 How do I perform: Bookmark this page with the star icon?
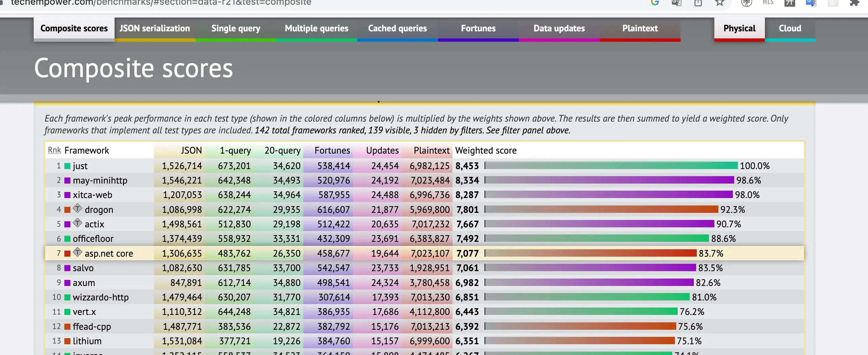coord(720,3)
